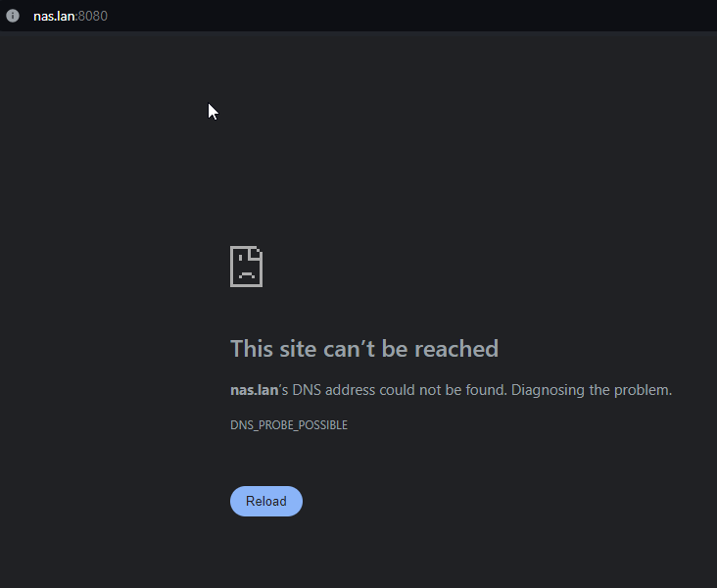This screenshot has width=717, height=588.
Task: Reload the unreachable nas.lan page
Action: coord(266,501)
